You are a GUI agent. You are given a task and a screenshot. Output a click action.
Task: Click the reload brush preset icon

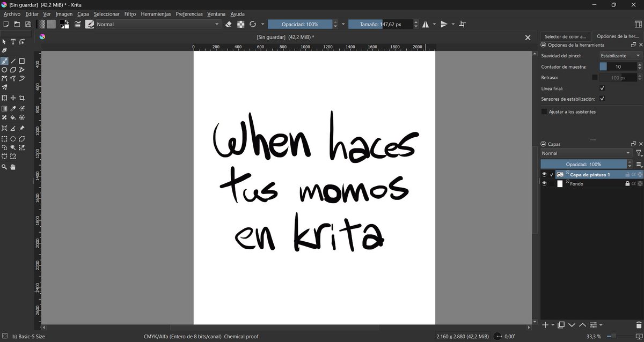(x=253, y=24)
